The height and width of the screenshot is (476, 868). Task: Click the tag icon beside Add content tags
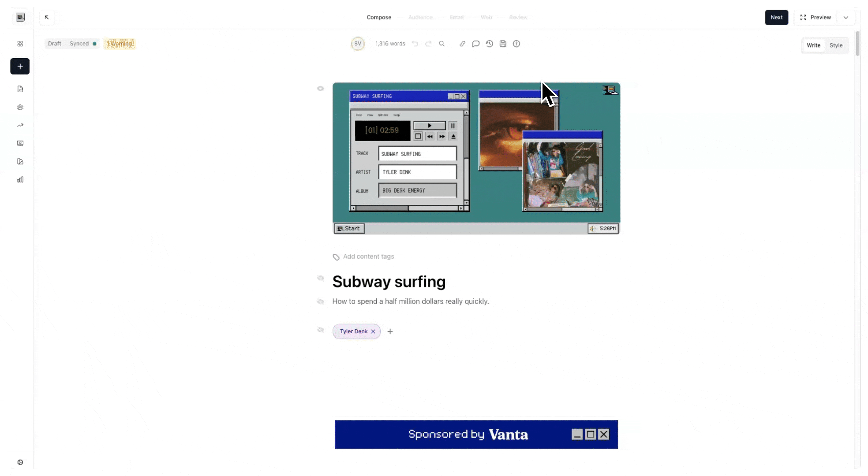pos(336,257)
